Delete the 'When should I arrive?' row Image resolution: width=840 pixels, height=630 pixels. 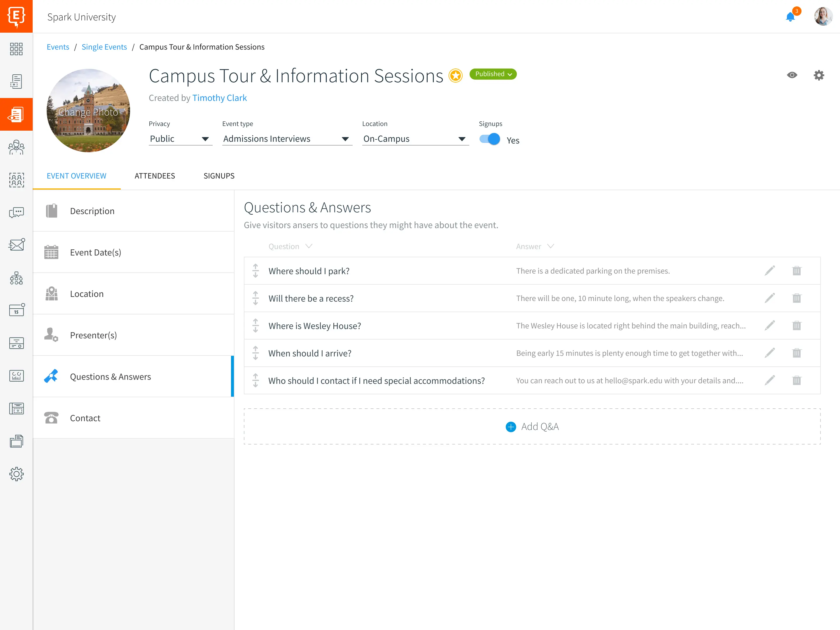(x=797, y=353)
